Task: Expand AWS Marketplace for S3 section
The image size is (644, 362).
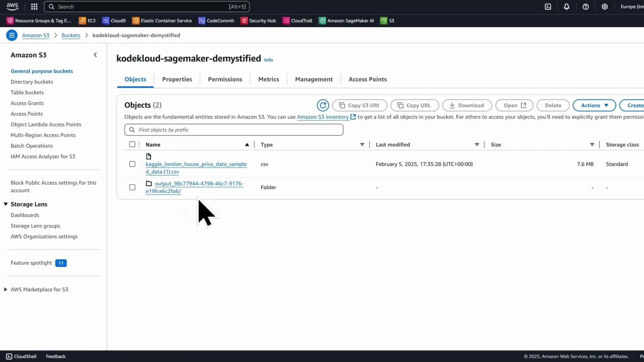Action: pos(6,290)
